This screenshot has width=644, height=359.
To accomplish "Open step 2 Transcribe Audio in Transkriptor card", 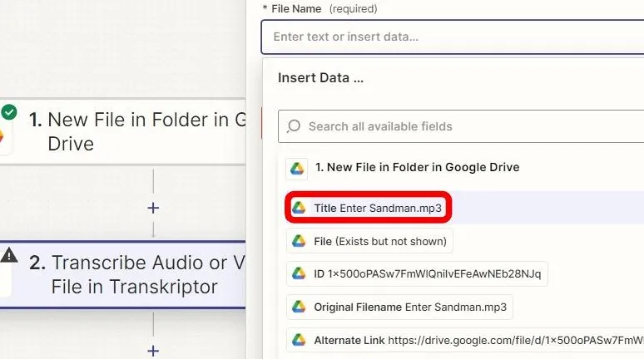I will click(123, 274).
